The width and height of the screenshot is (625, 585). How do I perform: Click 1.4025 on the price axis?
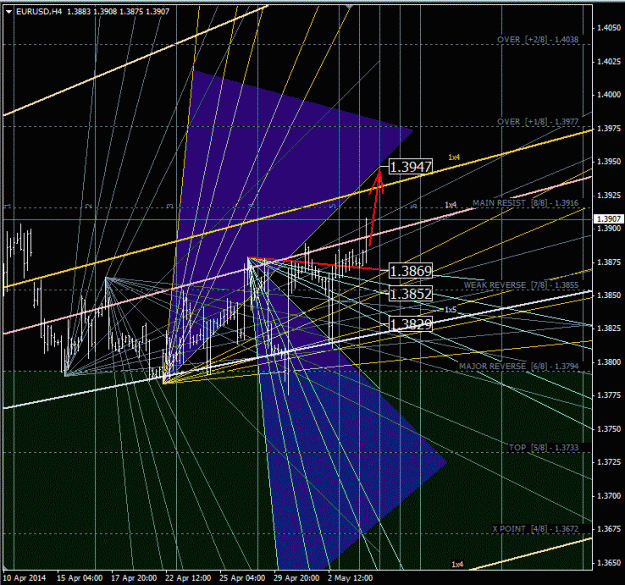point(609,62)
